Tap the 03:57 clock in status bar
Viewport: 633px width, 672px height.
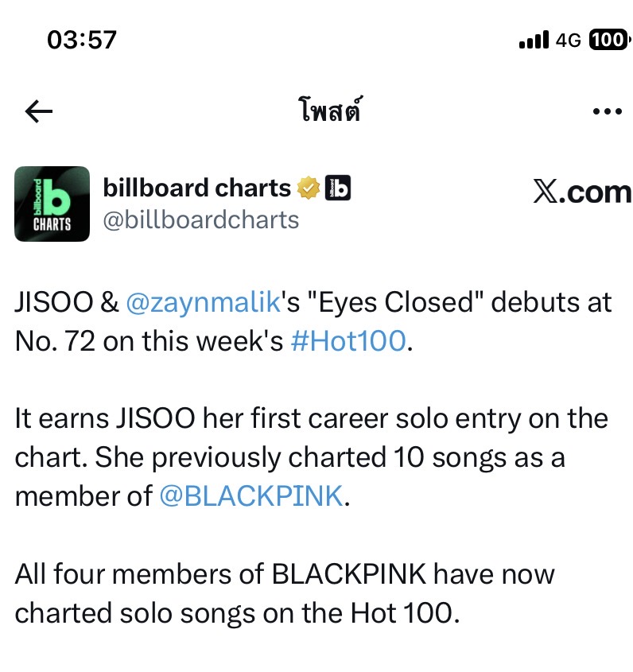pos(82,40)
